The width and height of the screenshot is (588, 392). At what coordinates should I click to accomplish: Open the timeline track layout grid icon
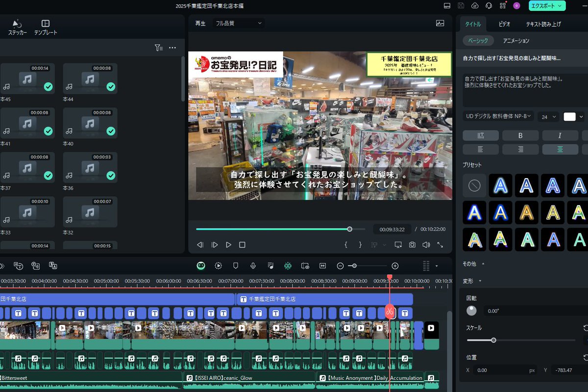coord(426,265)
